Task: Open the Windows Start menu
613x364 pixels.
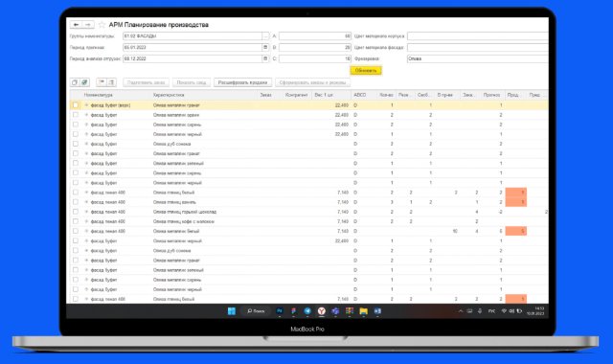Action: tap(232, 311)
